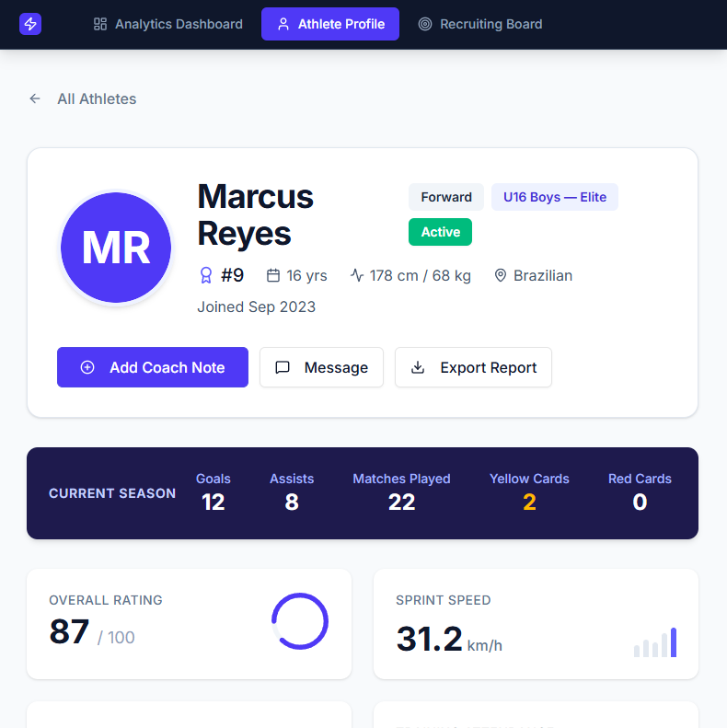
Task: Click the lightning bolt app logo
Action: click(30, 24)
